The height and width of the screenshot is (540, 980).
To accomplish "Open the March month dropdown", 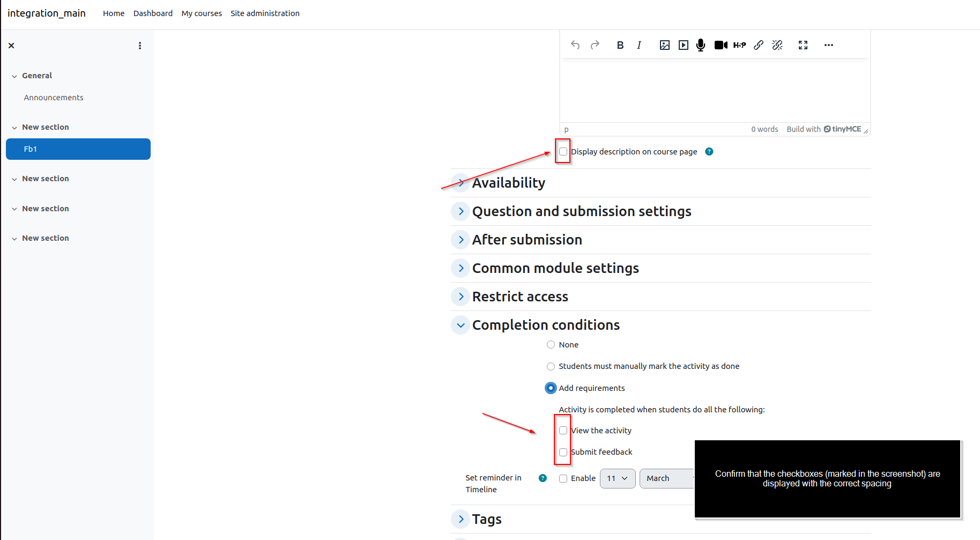I will point(667,478).
